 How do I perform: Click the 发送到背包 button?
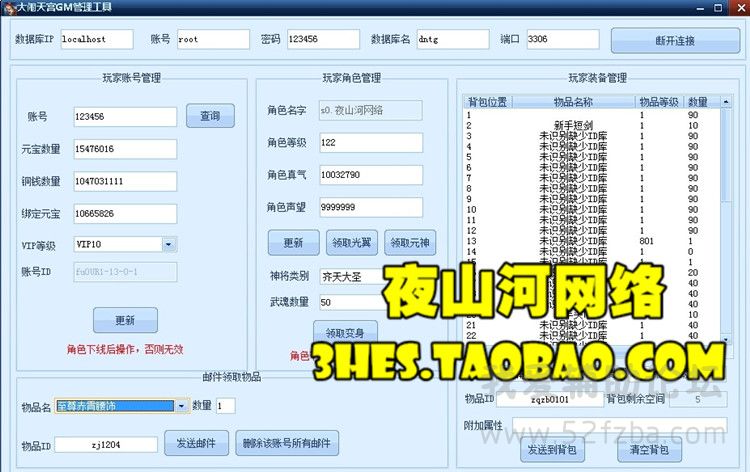[552, 450]
